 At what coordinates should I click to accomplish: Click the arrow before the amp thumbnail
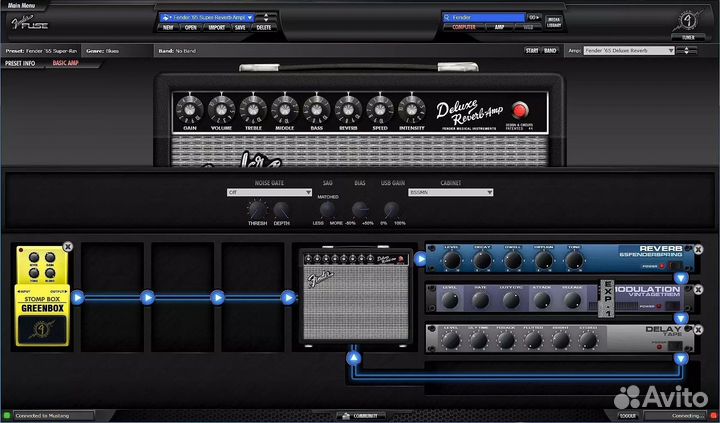[288, 298]
